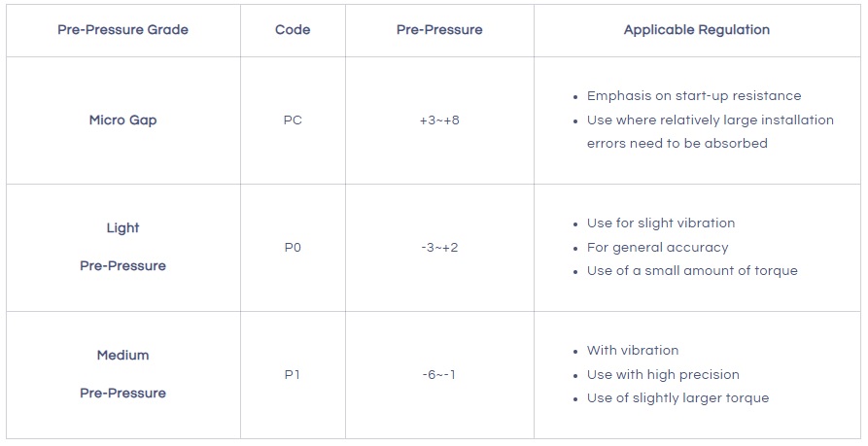Select the Light Pre-Pressure grade cell

coord(122,247)
